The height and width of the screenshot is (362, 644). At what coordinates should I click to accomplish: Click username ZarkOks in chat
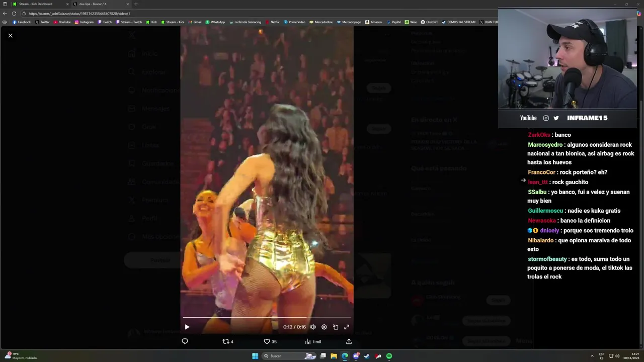pyautogui.click(x=539, y=135)
